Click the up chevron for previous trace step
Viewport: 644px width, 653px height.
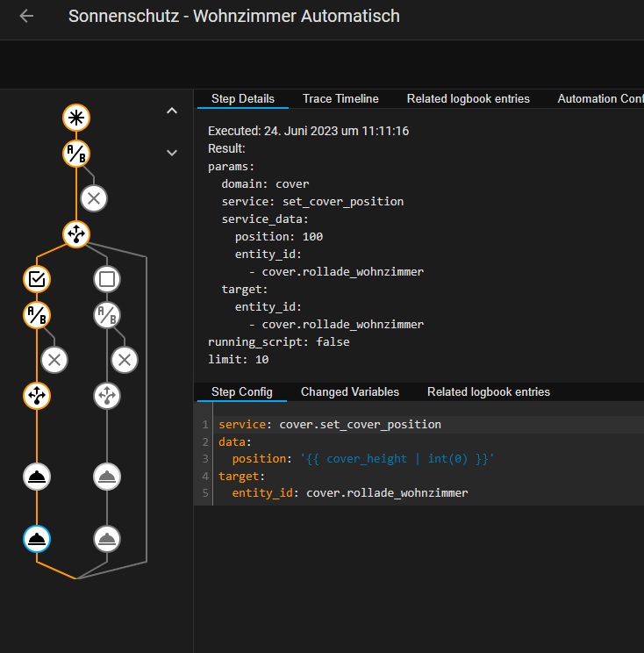pos(172,111)
